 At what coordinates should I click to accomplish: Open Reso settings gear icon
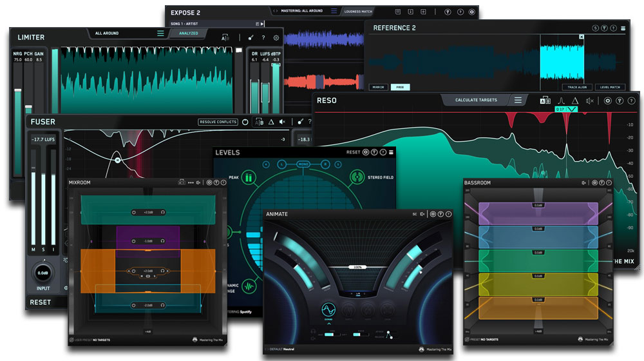pyautogui.click(x=607, y=101)
